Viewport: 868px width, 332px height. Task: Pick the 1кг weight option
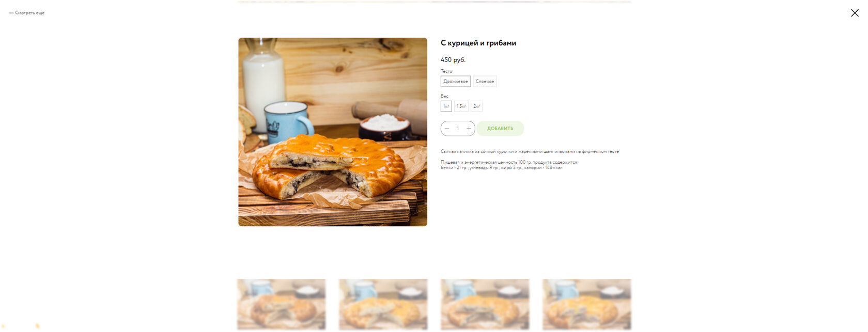(x=446, y=106)
